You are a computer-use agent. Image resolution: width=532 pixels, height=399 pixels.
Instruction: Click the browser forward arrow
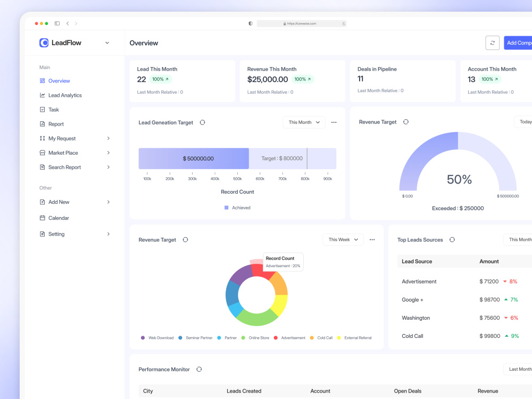(x=76, y=23)
